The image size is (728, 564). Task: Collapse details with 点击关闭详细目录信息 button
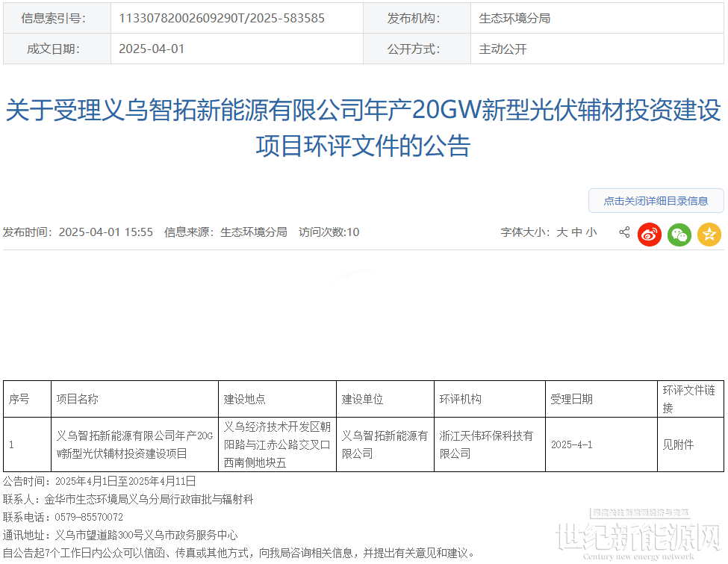[656, 201]
